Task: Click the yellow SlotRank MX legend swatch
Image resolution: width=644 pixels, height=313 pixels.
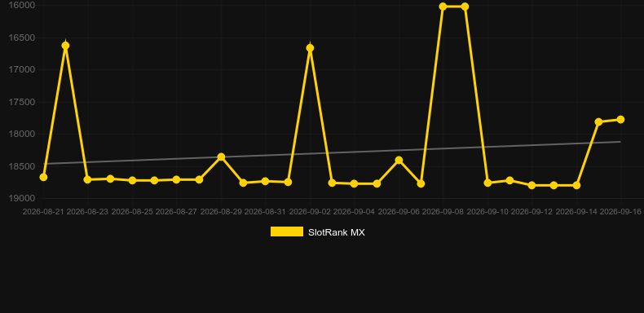Action: pyautogui.click(x=287, y=231)
